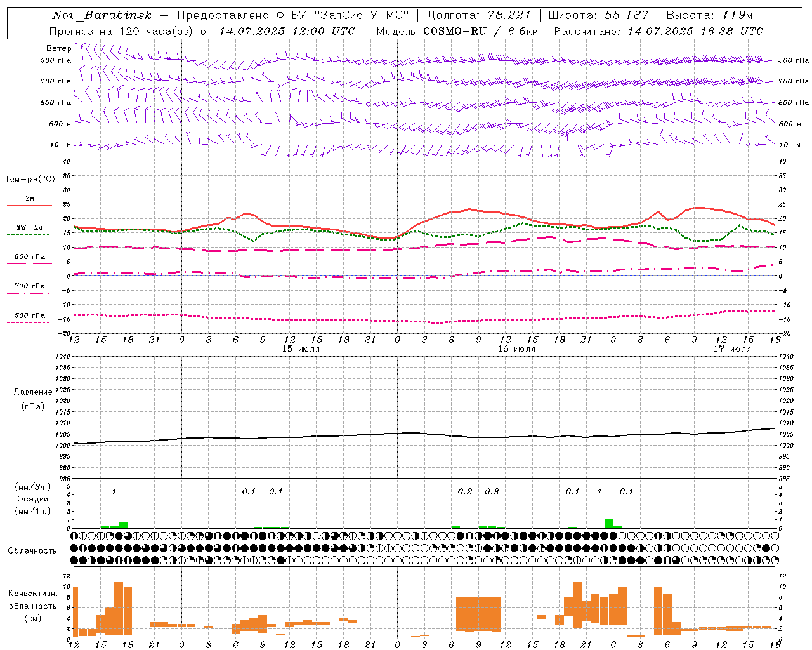Click the Тем-ра(°C) axis title
Viewport: 812px width, 650px height.
point(30,180)
